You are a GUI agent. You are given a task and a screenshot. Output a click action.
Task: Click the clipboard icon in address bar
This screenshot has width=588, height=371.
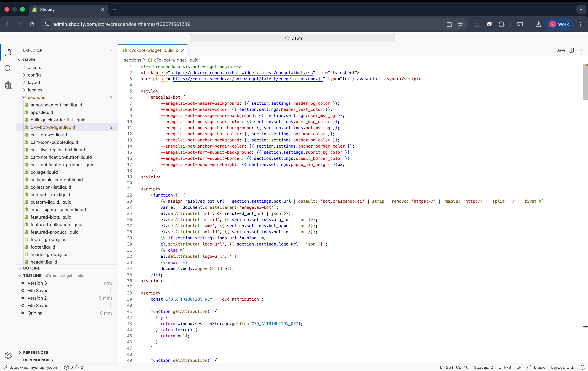449,24
